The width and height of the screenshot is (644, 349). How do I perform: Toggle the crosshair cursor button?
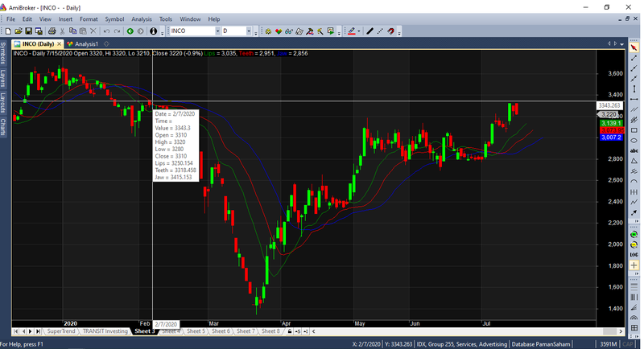coord(634,265)
